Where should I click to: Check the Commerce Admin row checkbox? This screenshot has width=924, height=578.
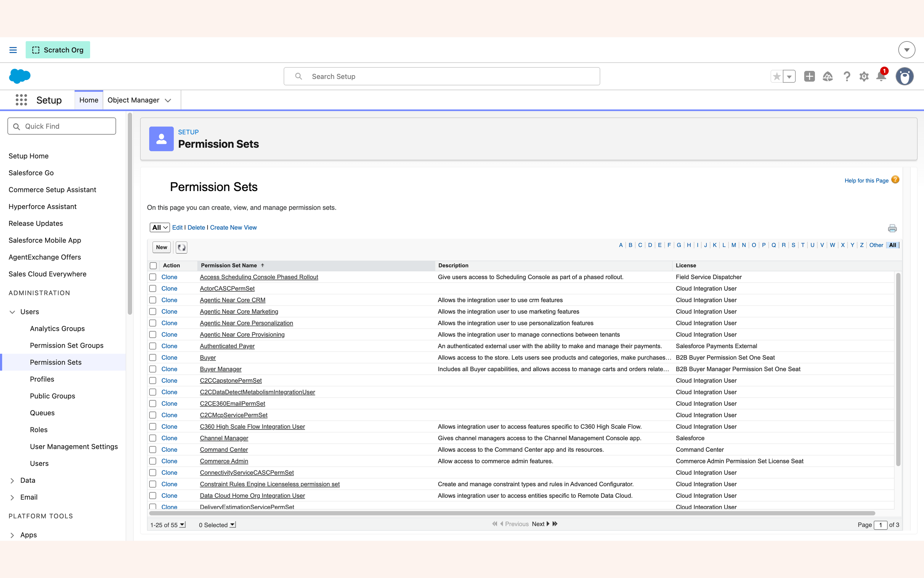pyautogui.click(x=153, y=461)
